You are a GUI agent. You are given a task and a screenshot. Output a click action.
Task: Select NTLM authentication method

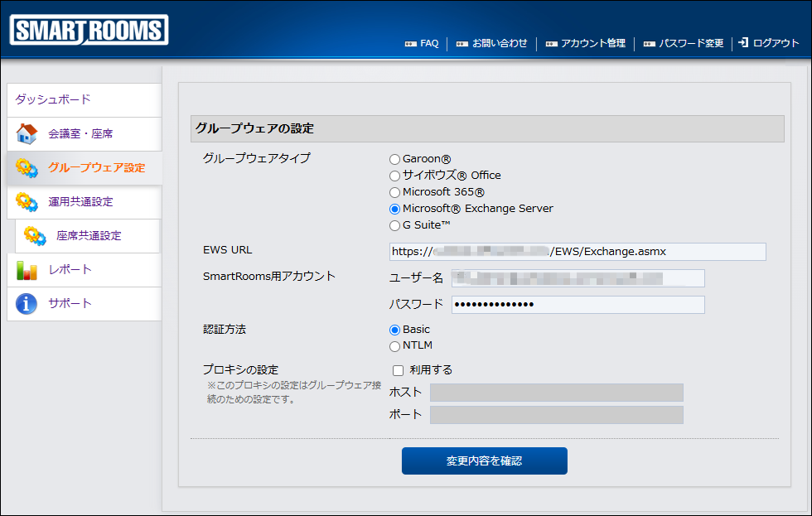pyautogui.click(x=395, y=346)
